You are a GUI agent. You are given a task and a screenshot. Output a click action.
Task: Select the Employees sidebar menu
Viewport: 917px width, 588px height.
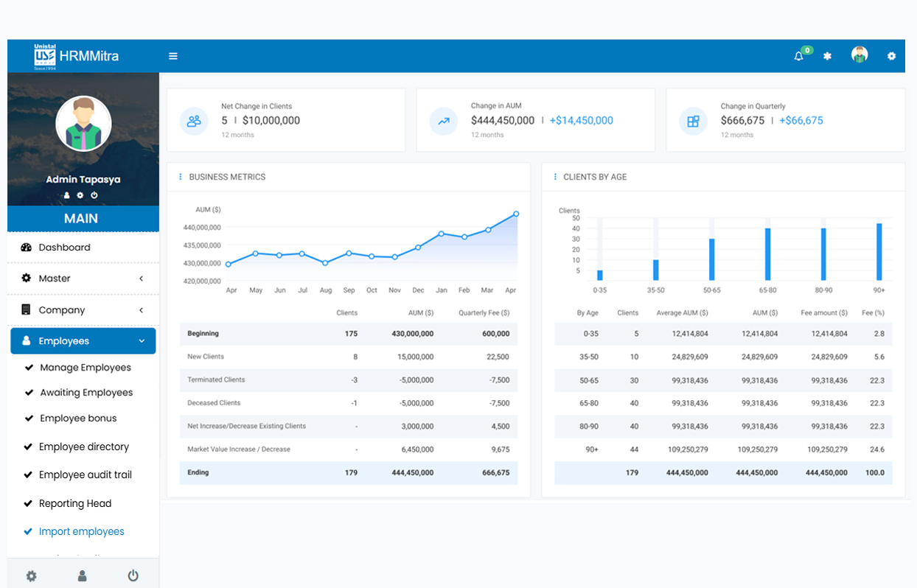coord(83,341)
